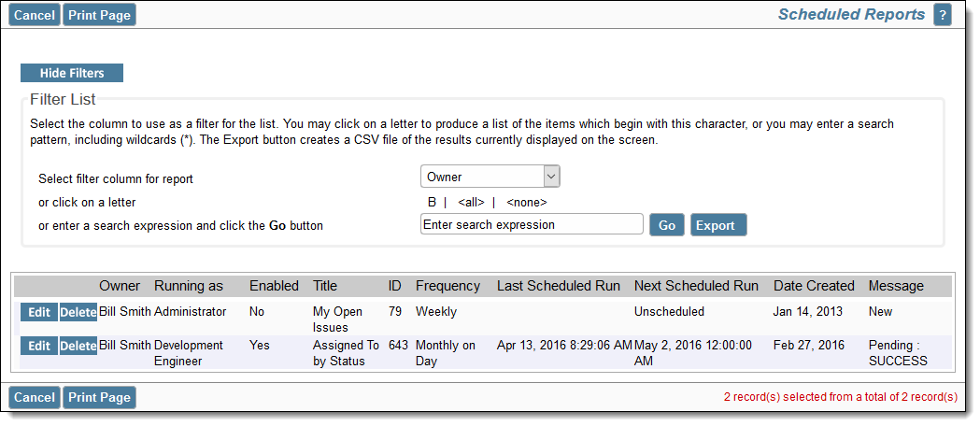Click the bottom Print Page button

(99, 397)
